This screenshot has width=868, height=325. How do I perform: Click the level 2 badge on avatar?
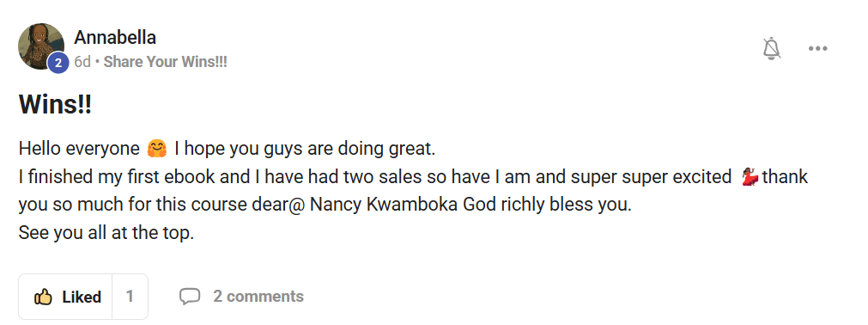pos(58,63)
